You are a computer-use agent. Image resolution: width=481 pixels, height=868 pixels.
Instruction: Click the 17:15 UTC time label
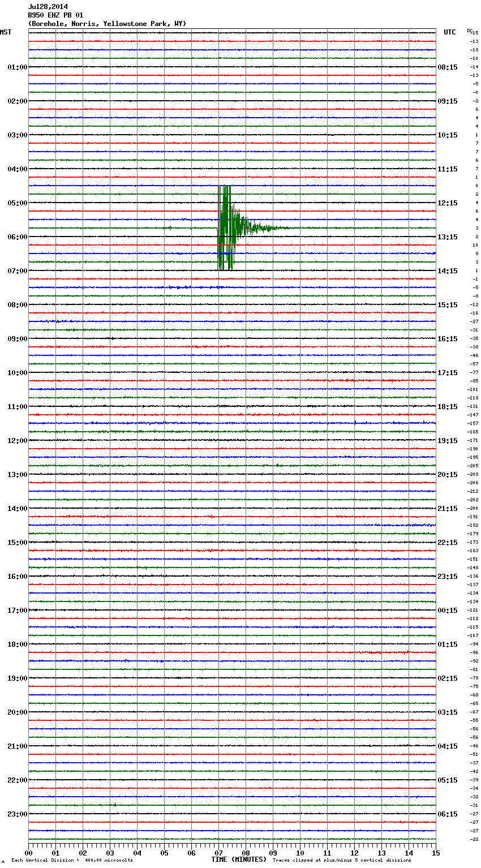click(448, 373)
